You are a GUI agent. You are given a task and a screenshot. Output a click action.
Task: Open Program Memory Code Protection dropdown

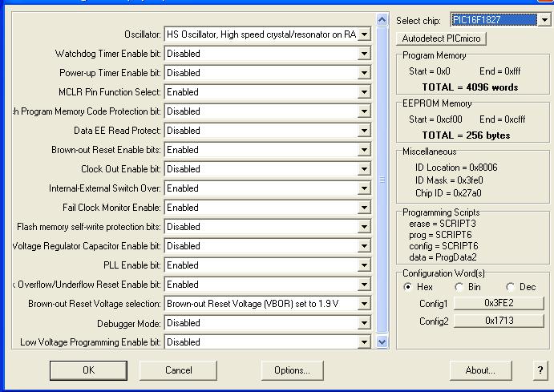[268, 111]
